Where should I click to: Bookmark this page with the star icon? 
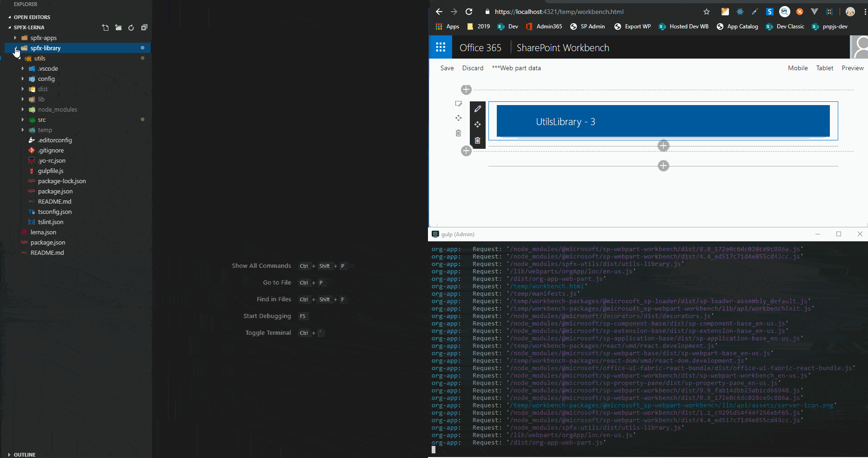(x=707, y=12)
